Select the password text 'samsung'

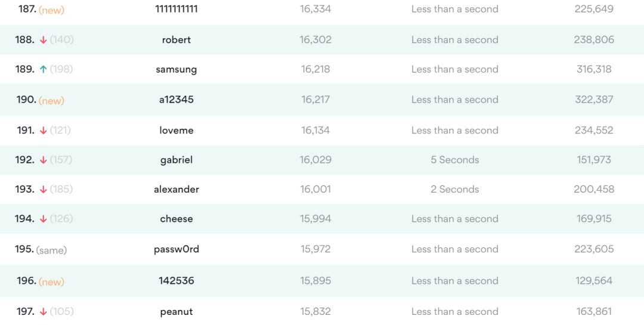[177, 69]
